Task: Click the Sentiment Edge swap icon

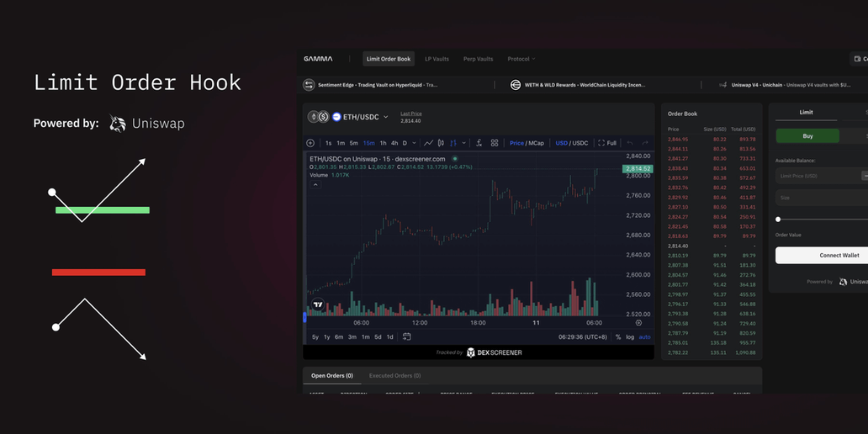Action: 309,85
